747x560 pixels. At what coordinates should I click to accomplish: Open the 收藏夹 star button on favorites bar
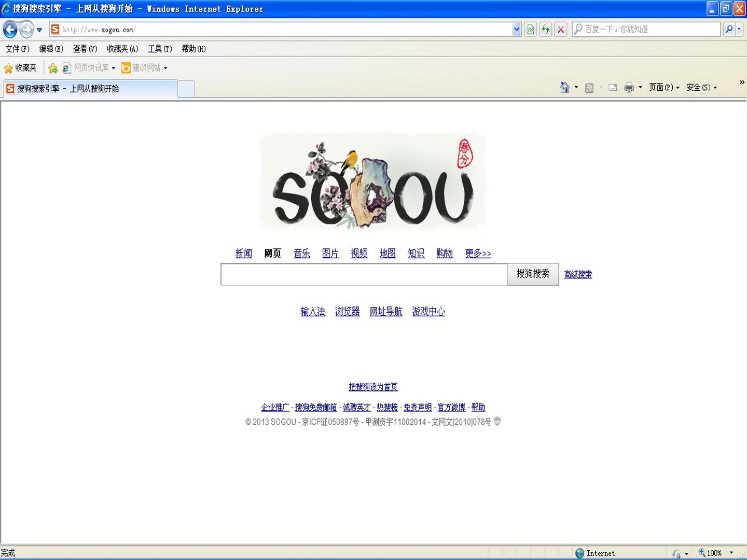[x=20, y=68]
